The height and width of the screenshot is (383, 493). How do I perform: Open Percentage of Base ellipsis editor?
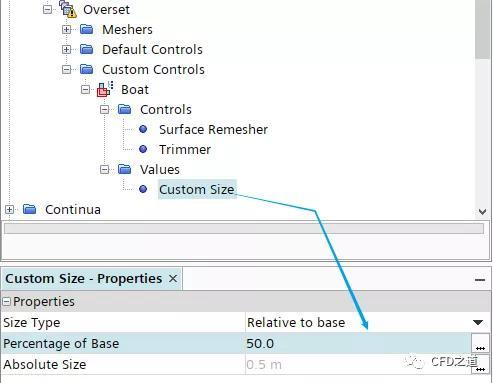(480, 344)
